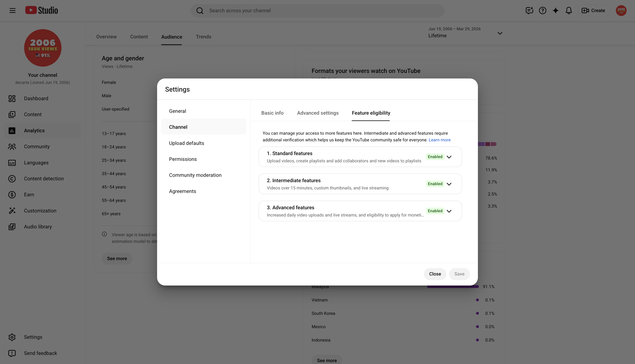Click the Settings gear icon in sidebar
This screenshot has width=635, height=364.
coord(12,337)
